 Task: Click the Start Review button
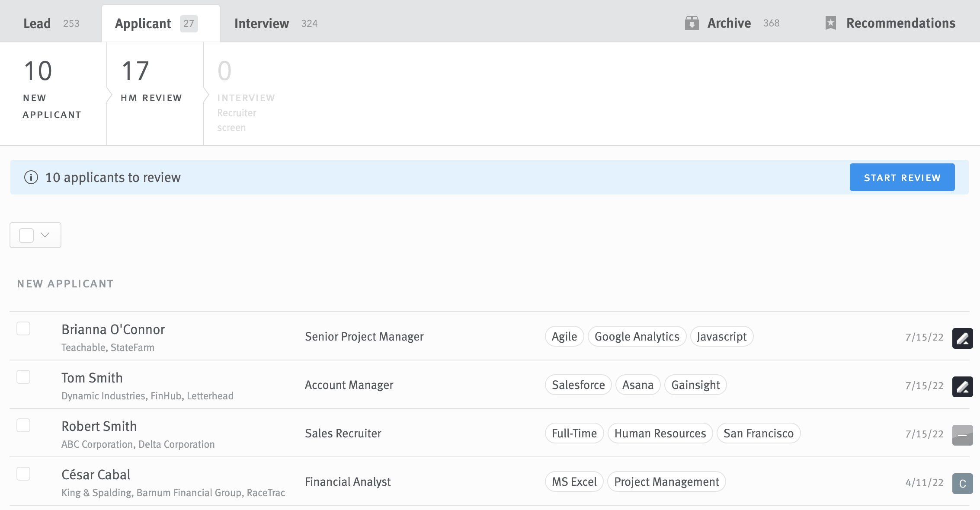(x=902, y=177)
